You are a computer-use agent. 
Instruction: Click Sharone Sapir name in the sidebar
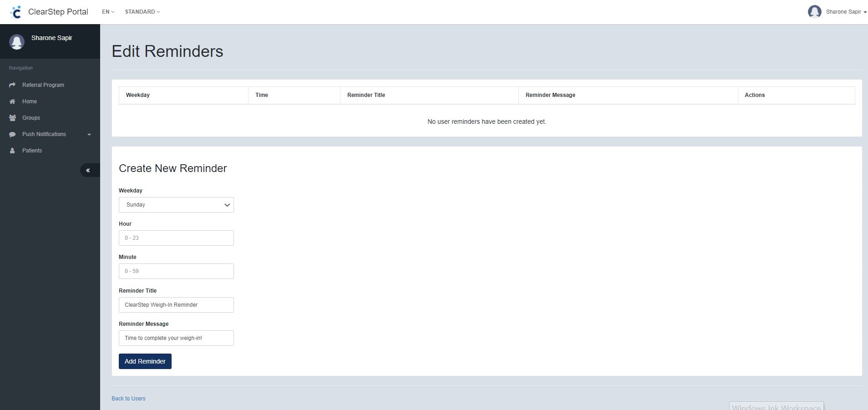tap(52, 38)
